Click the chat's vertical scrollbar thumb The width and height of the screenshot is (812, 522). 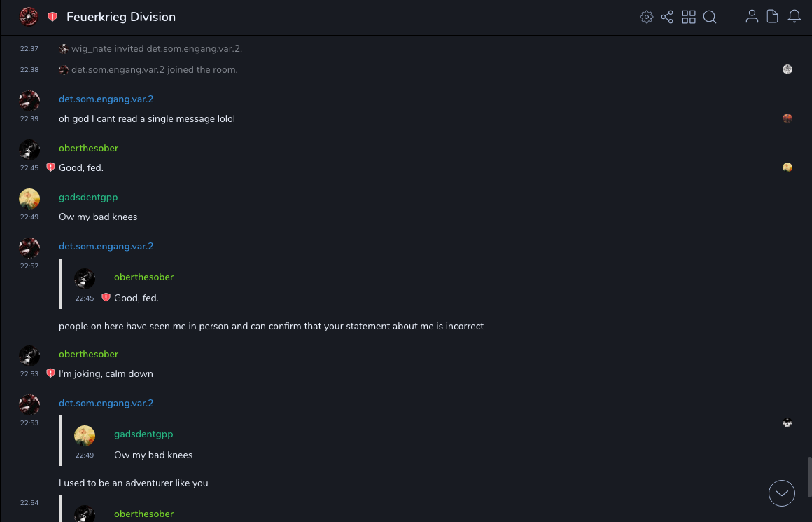click(809, 476)
